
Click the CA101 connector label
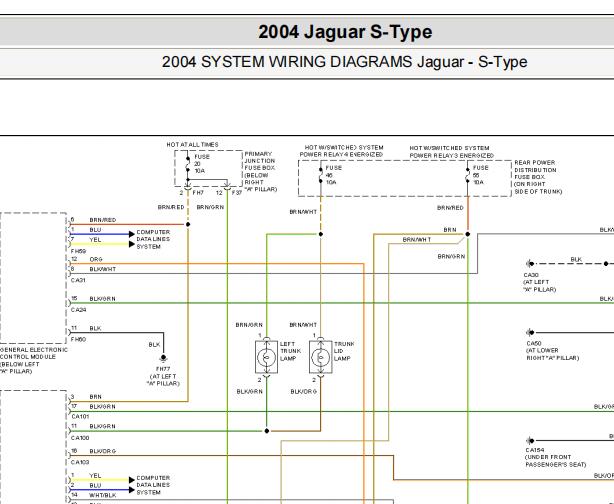click(x=80, y=416)
